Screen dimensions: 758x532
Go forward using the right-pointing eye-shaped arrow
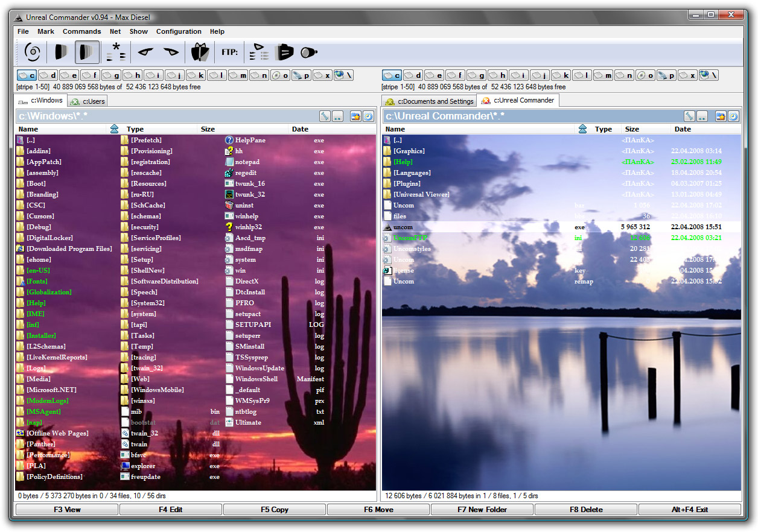pos(171,52)
